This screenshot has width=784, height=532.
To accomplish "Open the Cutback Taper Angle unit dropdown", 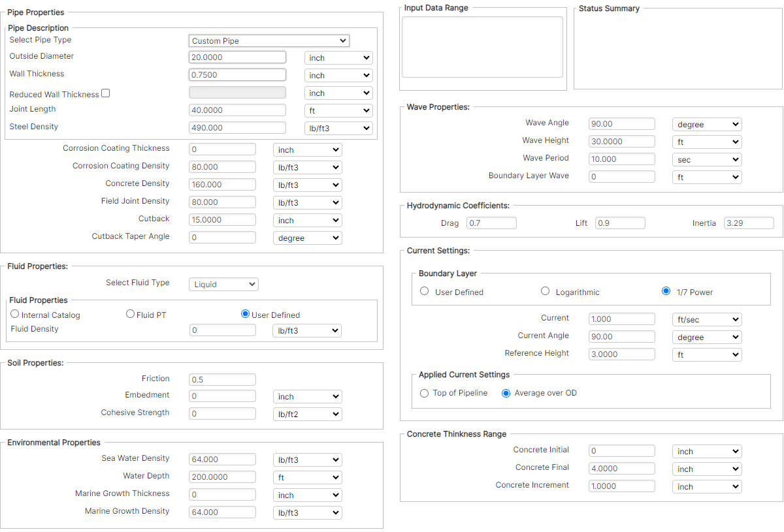I will click(x=307, y=238).
